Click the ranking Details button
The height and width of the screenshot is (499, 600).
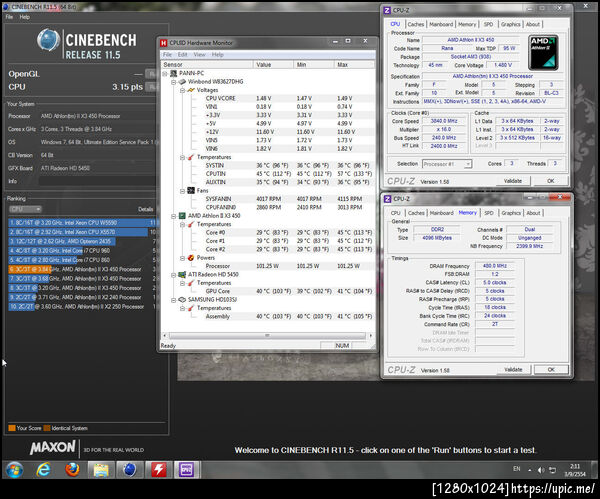point(145,209)
